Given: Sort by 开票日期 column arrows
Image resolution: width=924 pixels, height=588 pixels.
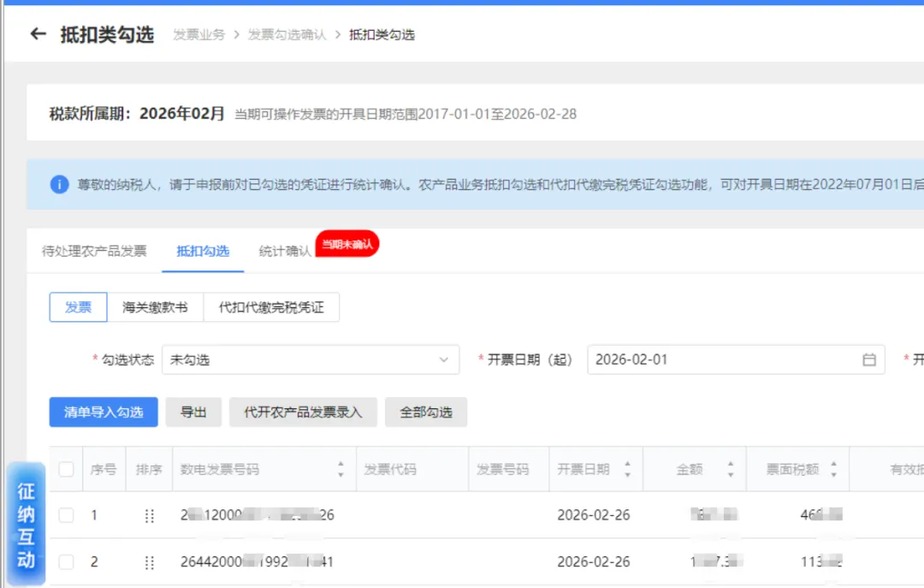Looking at the screenshot, I should coord(627,469).
